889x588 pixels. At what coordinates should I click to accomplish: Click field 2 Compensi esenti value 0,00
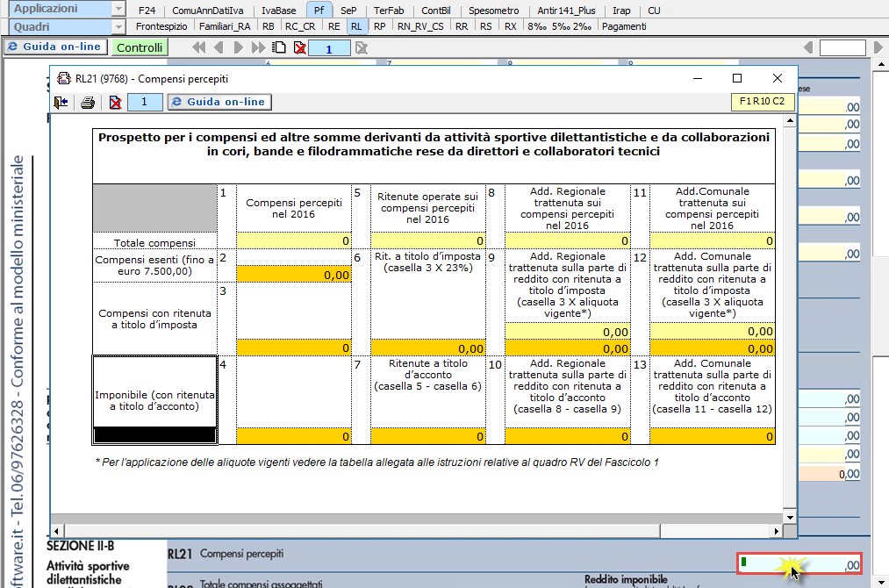[294, 275]
